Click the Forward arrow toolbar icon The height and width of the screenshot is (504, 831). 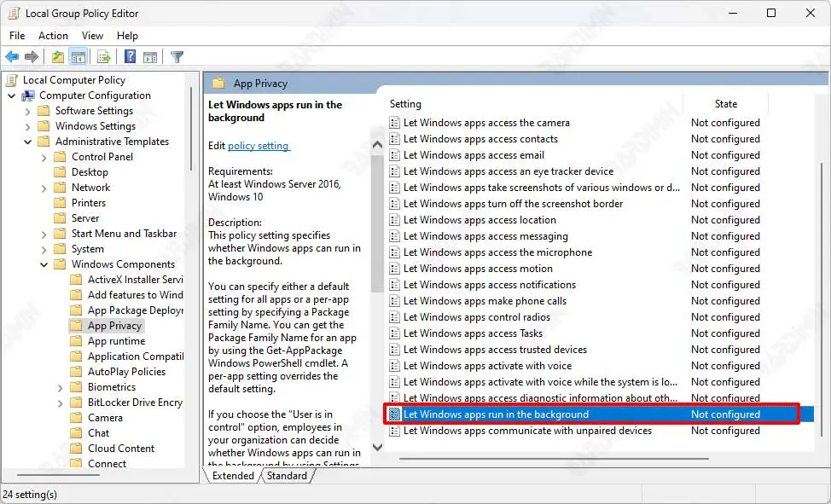pos(32,56)
